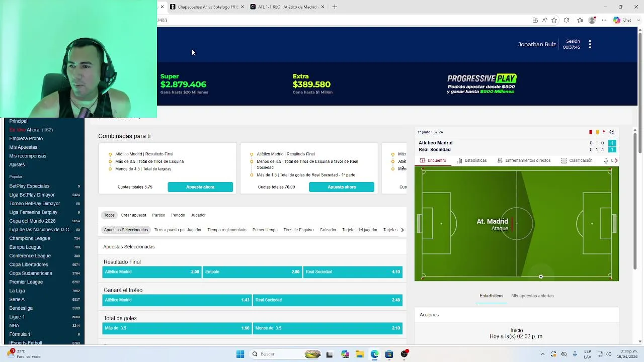Click Apuesta ahora for cuotas 5.75
This screenshot has width=644, height=362.
tap(200, 187)
